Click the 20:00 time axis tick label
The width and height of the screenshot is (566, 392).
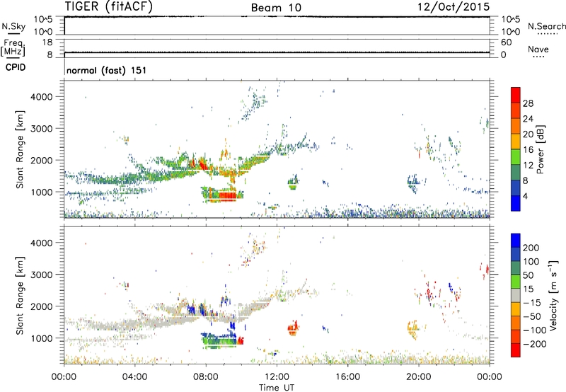point(419,377)
